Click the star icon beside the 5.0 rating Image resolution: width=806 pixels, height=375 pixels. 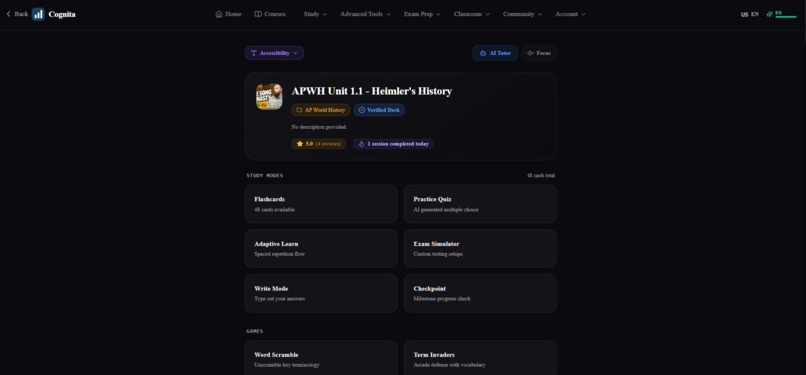pos(300,144)
